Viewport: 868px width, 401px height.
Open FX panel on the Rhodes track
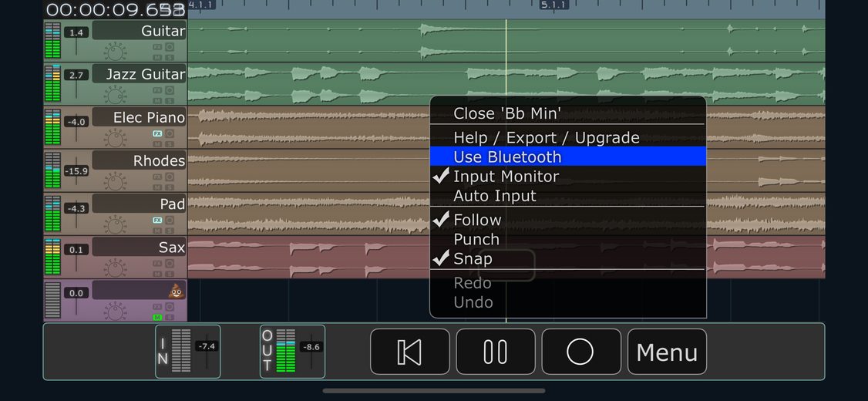(157, 177)
